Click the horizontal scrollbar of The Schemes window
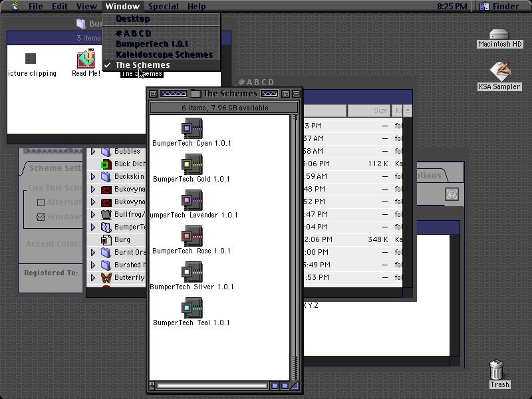 [212, 386]
